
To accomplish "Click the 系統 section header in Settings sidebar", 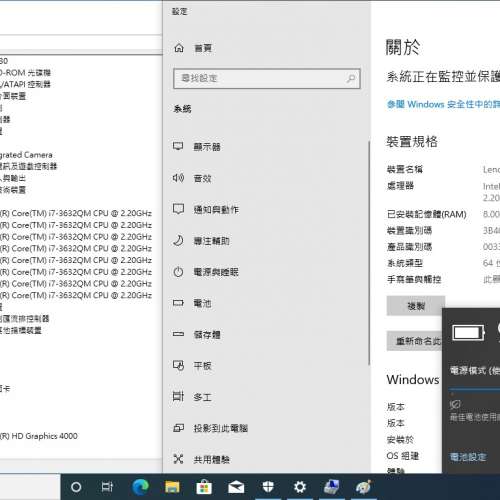I will [182, 109].
